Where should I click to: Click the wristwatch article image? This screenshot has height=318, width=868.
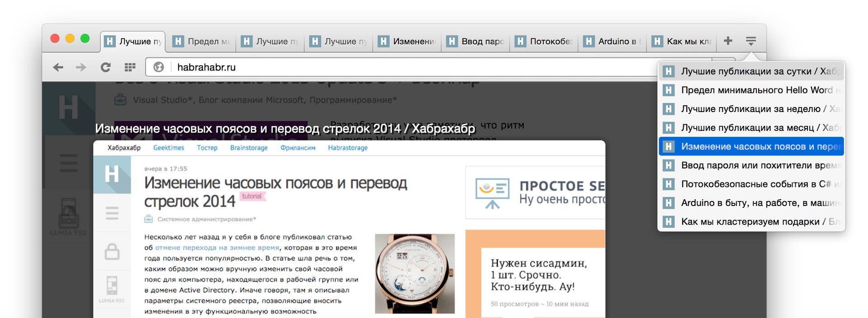pyautogui.click(x=415, y=273)
